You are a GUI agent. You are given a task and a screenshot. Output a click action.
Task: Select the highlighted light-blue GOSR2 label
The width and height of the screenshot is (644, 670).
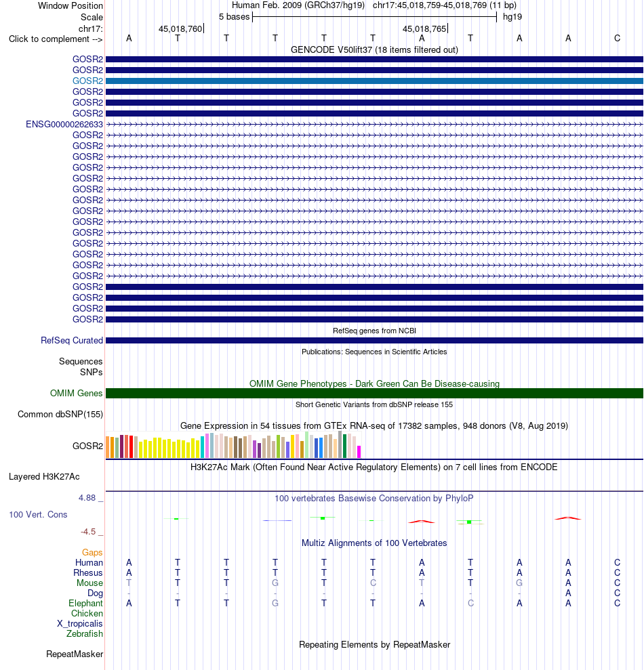pos(87,81)
